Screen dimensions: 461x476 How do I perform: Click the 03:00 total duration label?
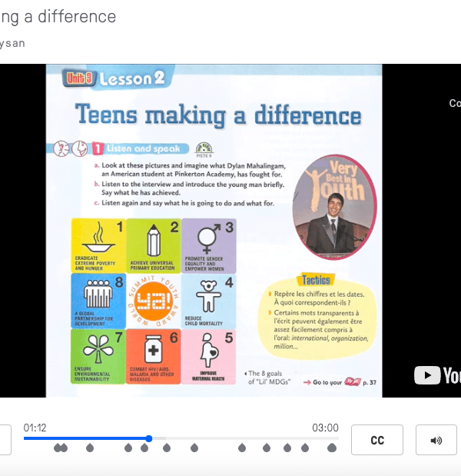[325, 428]
